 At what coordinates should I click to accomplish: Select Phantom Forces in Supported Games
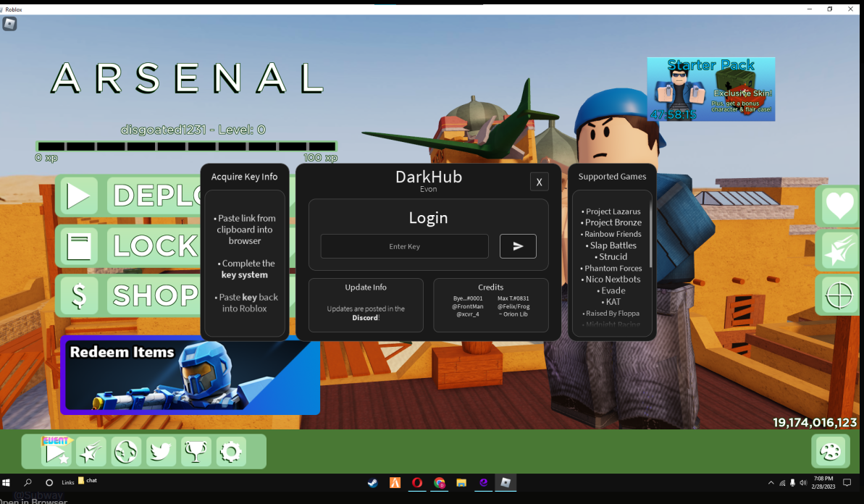pyautogui.click(x=613, y=268)
